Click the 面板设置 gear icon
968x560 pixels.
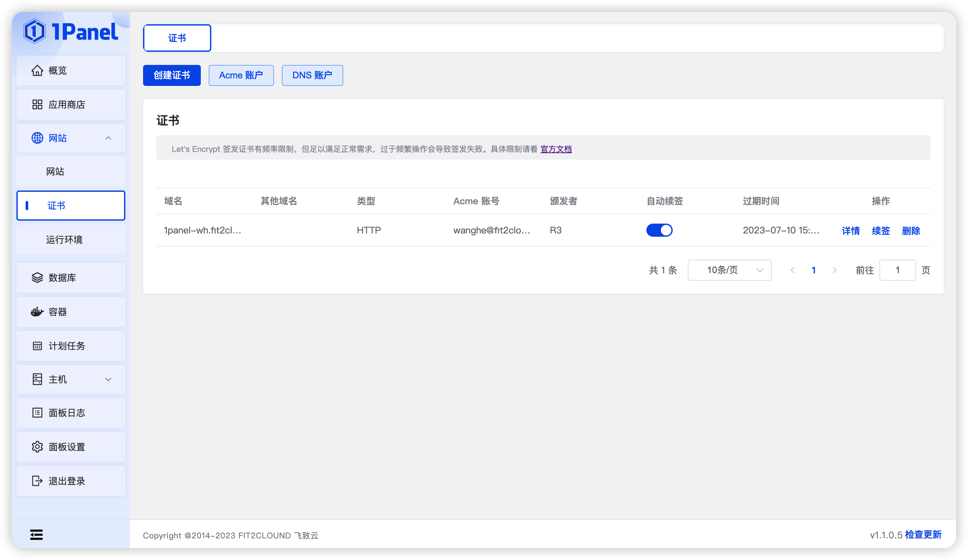coord(37,447)
